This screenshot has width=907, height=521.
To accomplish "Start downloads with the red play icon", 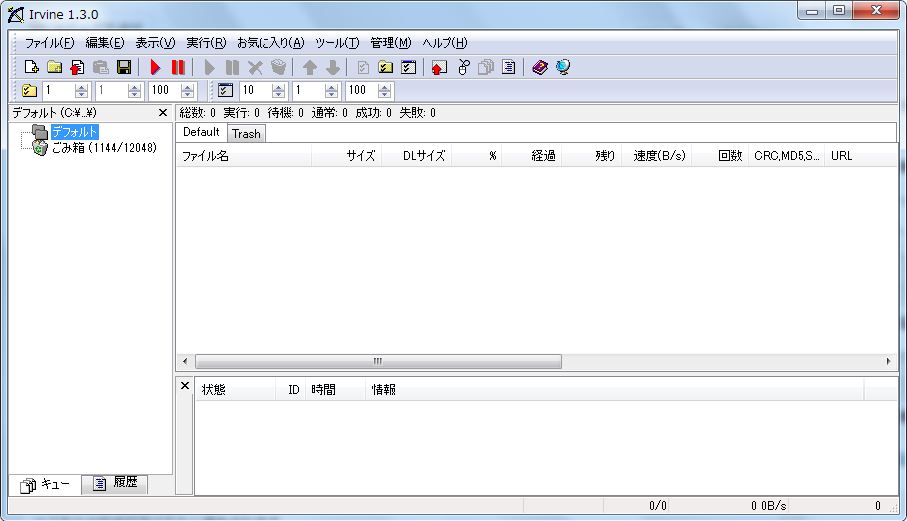I will (155, 67).
